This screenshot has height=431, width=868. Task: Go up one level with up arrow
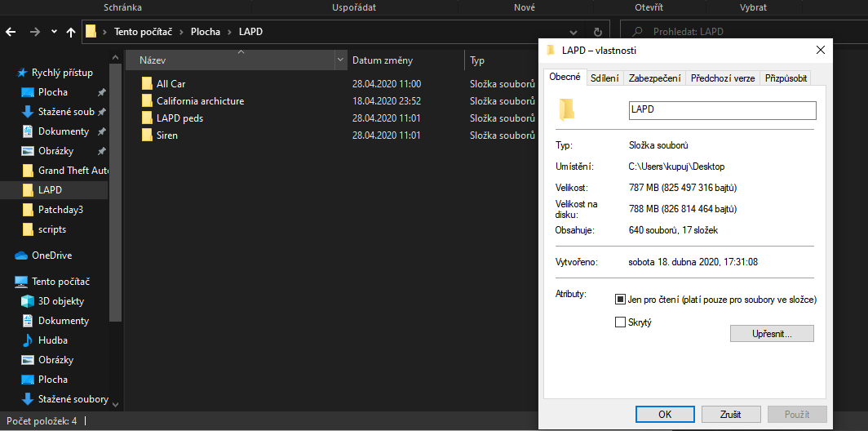(x=71, y=32)
